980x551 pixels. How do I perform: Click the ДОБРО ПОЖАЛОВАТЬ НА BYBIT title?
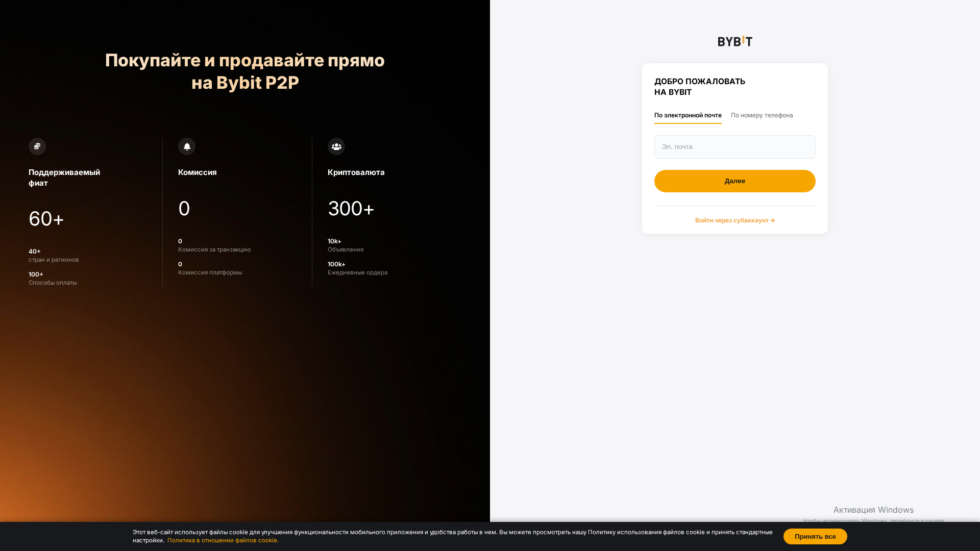click(700, 87)
